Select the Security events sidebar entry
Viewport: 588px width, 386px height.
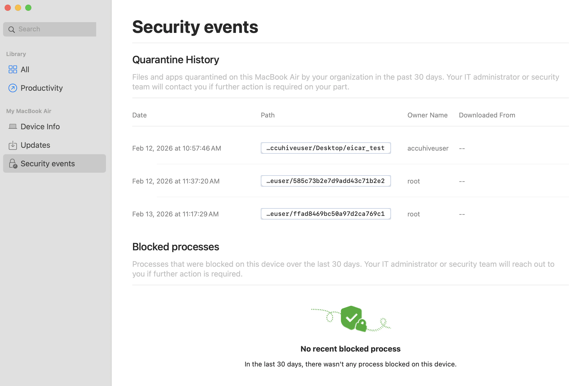[x=48, y=163]
